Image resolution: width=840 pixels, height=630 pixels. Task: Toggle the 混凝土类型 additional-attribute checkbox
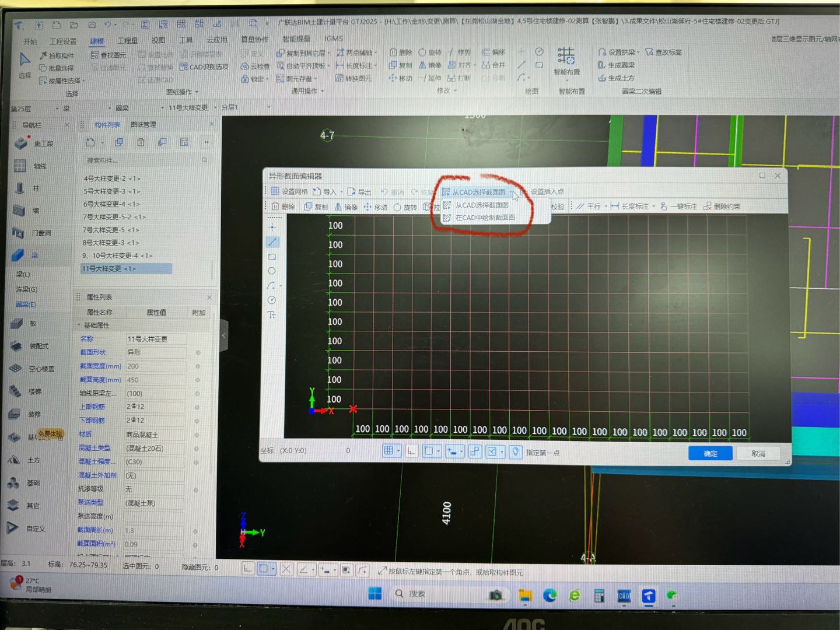coord(197,449)
